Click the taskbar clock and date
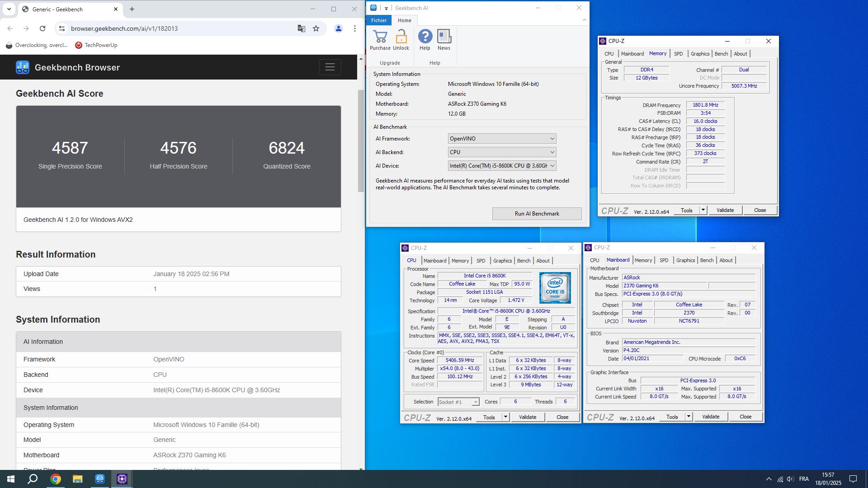 pyautogui.click(x=828, y=479)
